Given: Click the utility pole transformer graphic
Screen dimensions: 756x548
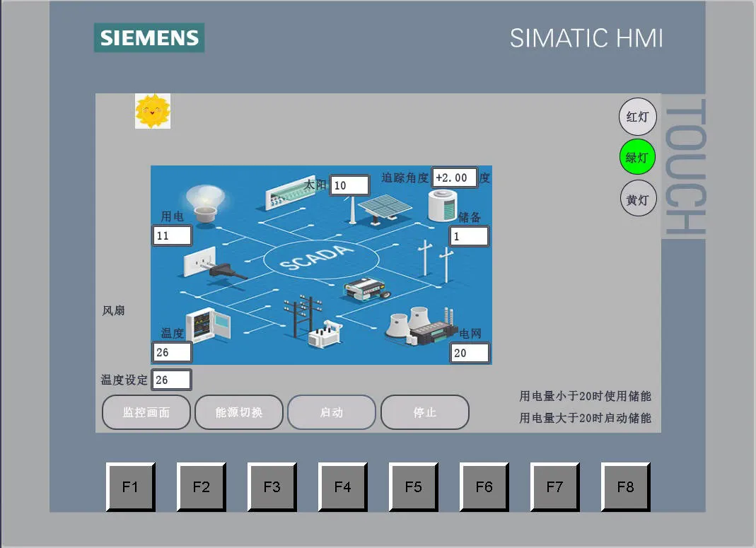Looking at the screenshot, I should point(313,321).
